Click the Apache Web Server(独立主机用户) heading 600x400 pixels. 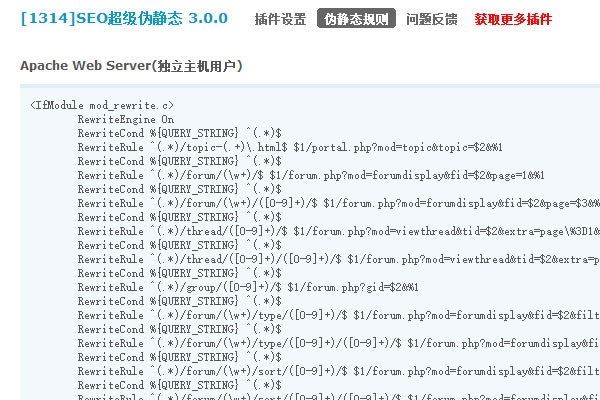[x=131, y=66]
